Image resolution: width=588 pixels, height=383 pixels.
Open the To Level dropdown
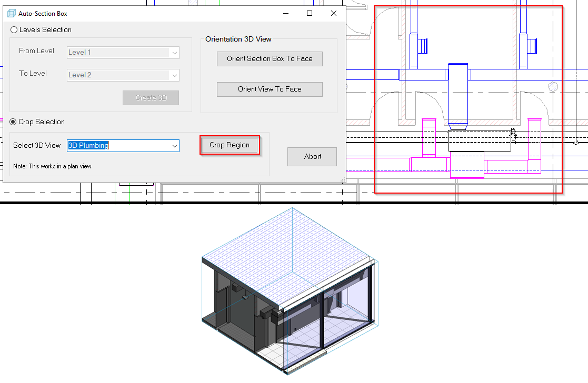tap(123, 75)
